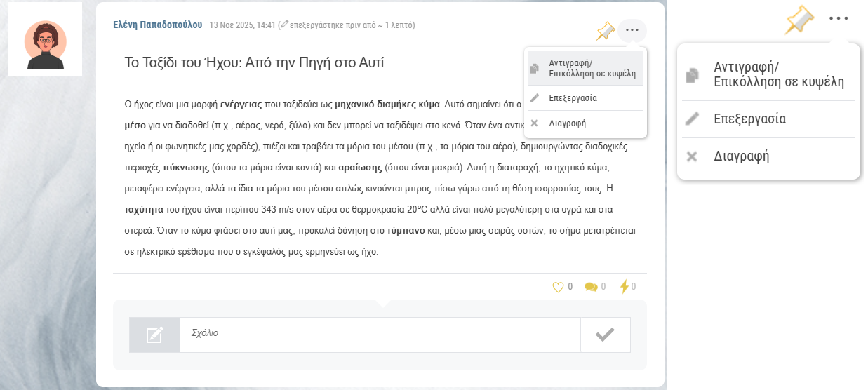This screenshot has width=868, height=390.
Task: Click the pencil-on-paper icon beside the comment field
Action: [154, 335]
